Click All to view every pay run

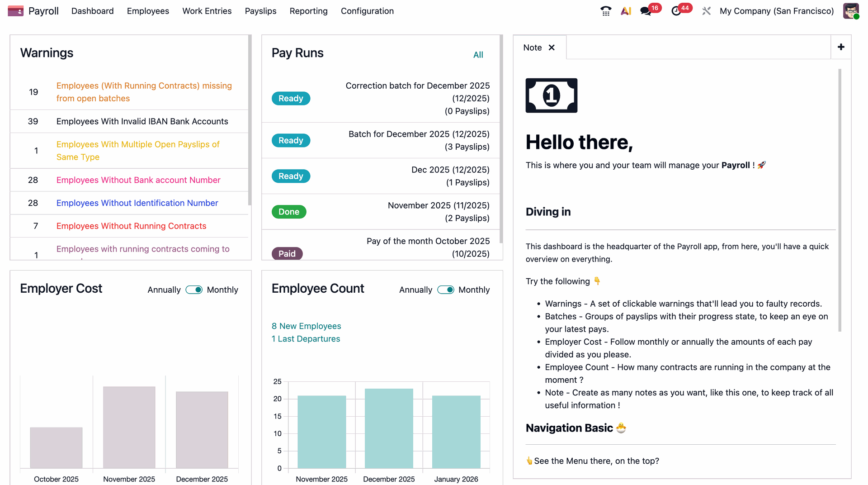click(478, 55)
